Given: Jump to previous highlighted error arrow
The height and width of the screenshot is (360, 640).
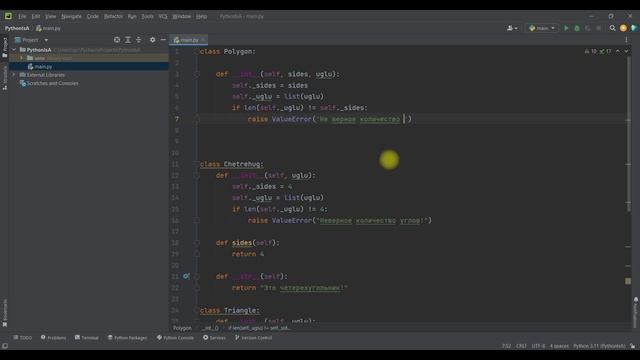Looking at the screenshot, I should click(618, 51).
